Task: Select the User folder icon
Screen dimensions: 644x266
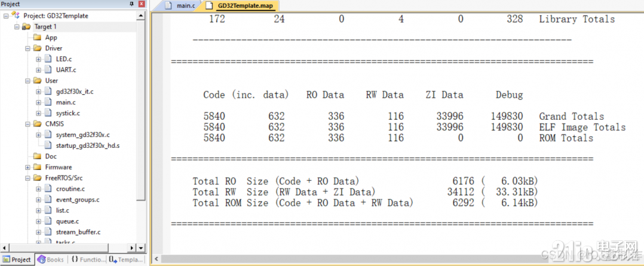Action: tap(38, 81)
